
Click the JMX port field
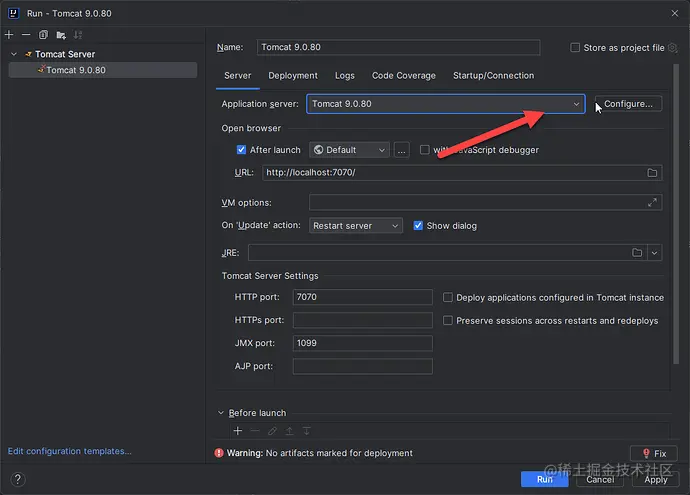pos(363,343)
